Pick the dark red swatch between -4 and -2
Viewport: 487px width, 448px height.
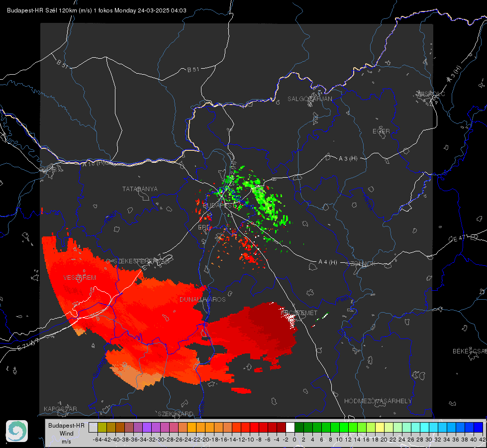pos(282,427)
